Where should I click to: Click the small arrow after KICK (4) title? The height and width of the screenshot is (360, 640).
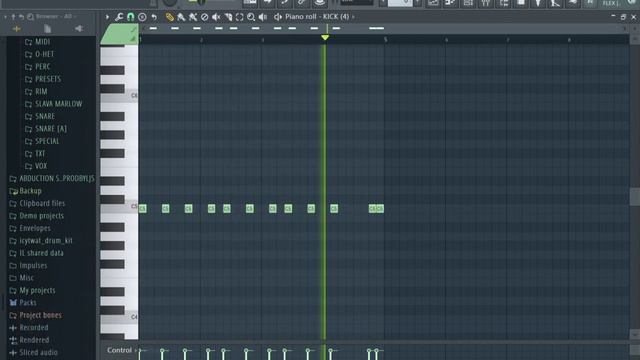point(353,17)
